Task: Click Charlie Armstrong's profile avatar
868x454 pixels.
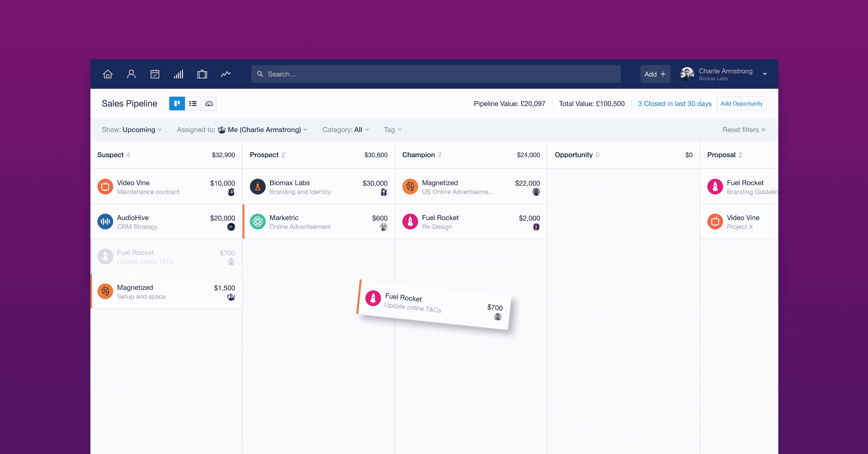Action: click(687, 74)
